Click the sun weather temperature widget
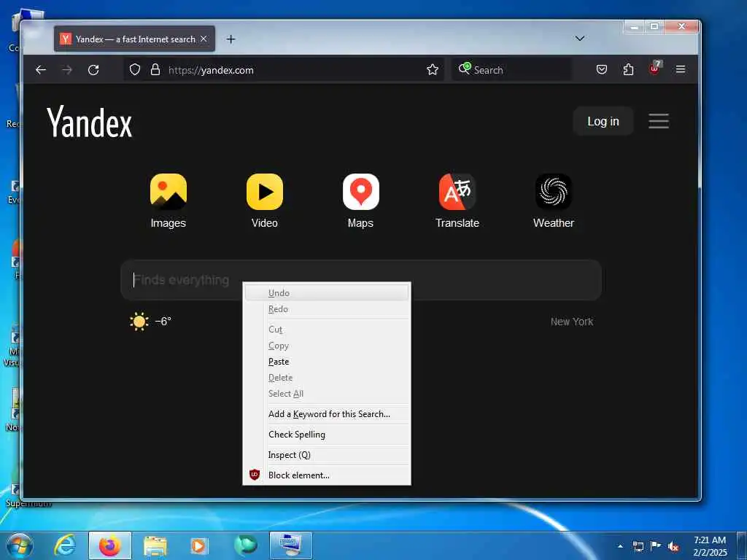 click(150, 322)
